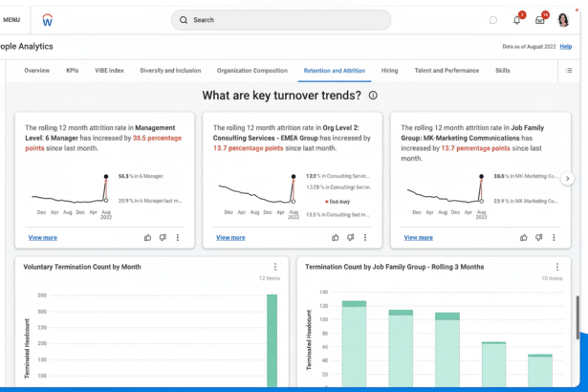This screenshot has width=588, height=392.
Task: Click the search magnifier icon
Action: pyautogui.click(x=184, y=20)
